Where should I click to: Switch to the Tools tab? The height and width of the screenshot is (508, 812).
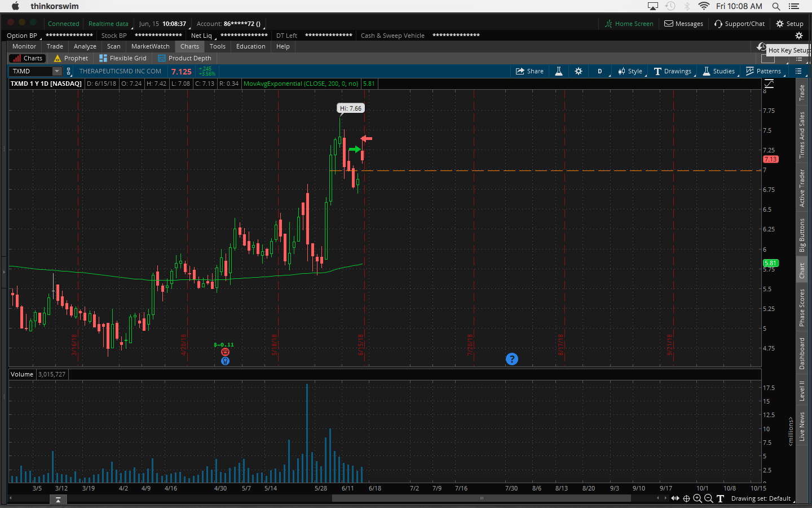[x=218, y=46]
